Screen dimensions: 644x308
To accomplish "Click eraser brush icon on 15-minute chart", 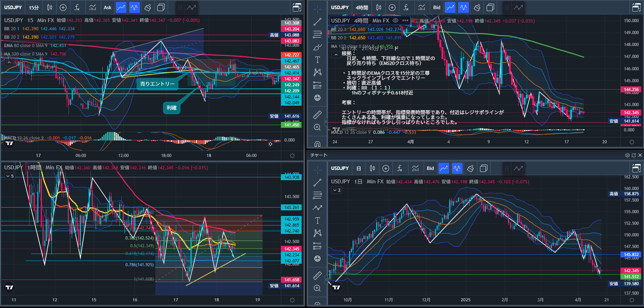I will coord(148,7).
